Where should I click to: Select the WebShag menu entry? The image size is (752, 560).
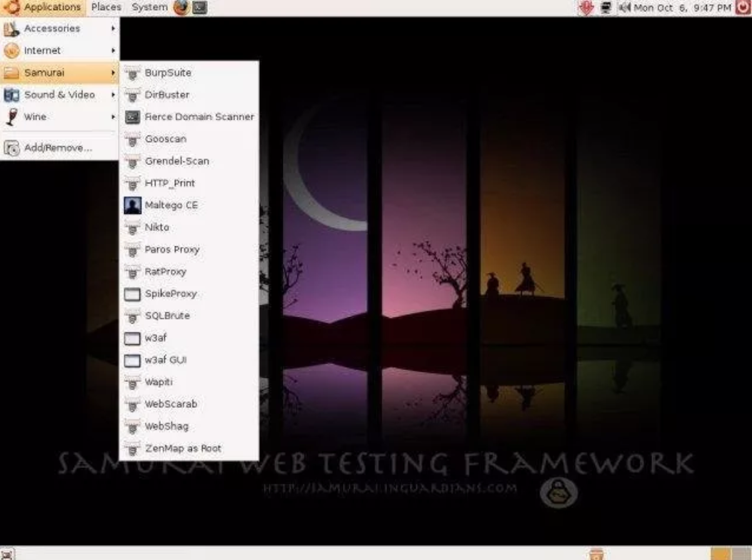pyautogui.click(x=189, y=426)
